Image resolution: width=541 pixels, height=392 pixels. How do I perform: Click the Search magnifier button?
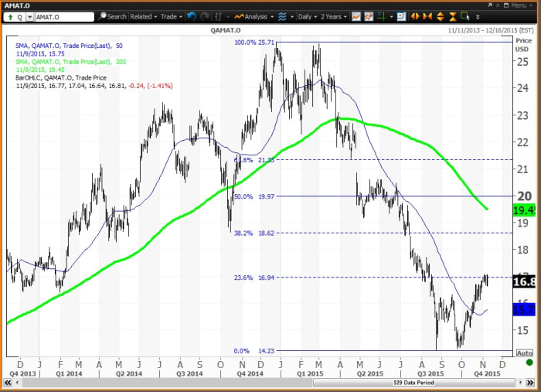pos(112,16)
